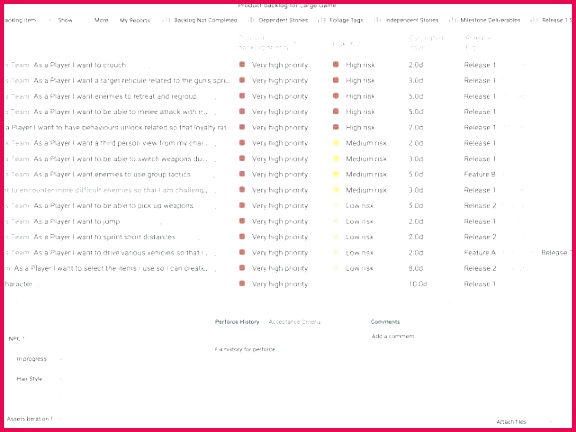The width and height of the screenshot is (576, 432).
Task: Switch to the Acceptance Criteria tab
Action: pos(295,322)
